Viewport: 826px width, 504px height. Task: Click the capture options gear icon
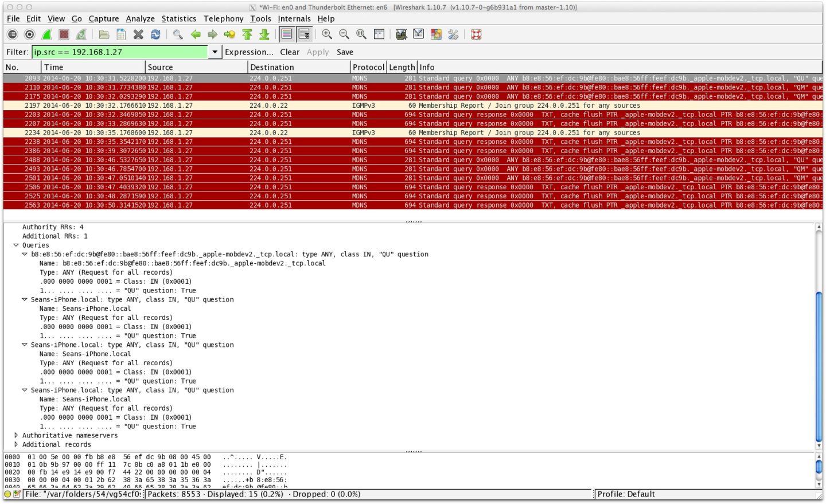tap(29, 34)
